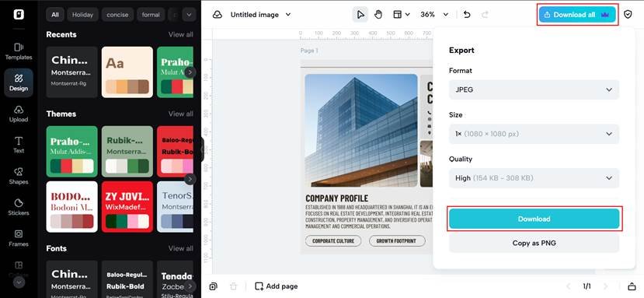The image size is (644, 298).
Task: View all Fonts
Action: pos(180,248)
